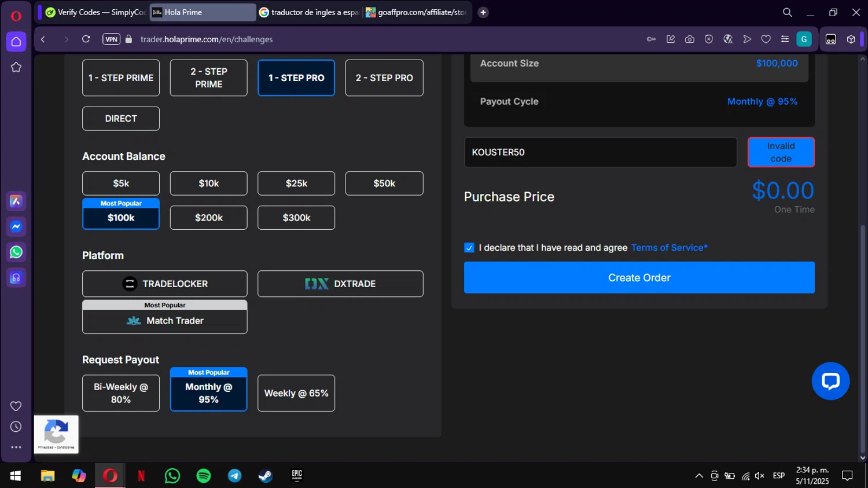Reload the Hola Prime page
This screenshot has width=868, height=488.
point(86,39)
